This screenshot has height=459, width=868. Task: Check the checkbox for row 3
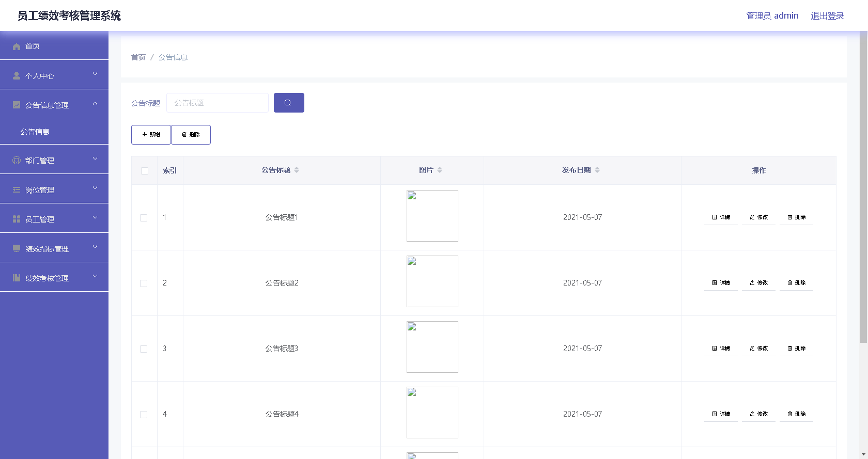144,349
